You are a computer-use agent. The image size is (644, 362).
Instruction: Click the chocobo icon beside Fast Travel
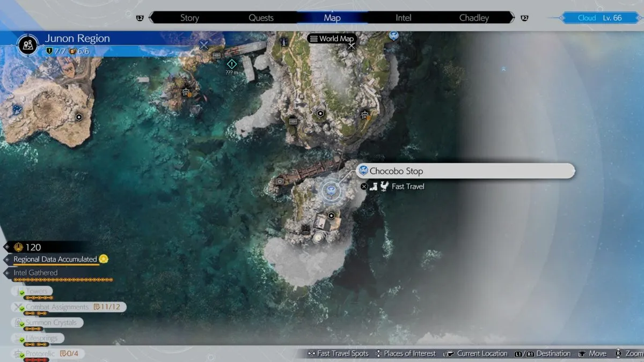384,186
